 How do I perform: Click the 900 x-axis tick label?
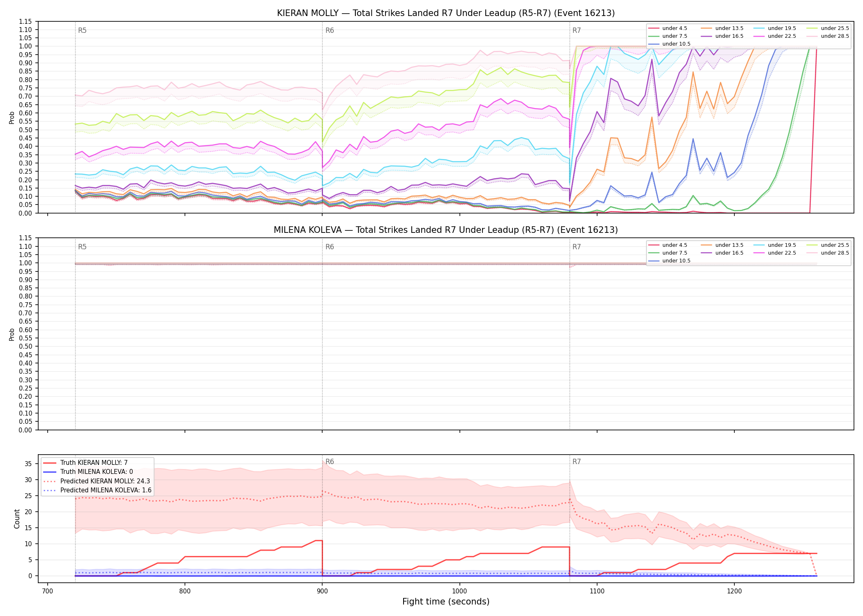click(322, 591)
